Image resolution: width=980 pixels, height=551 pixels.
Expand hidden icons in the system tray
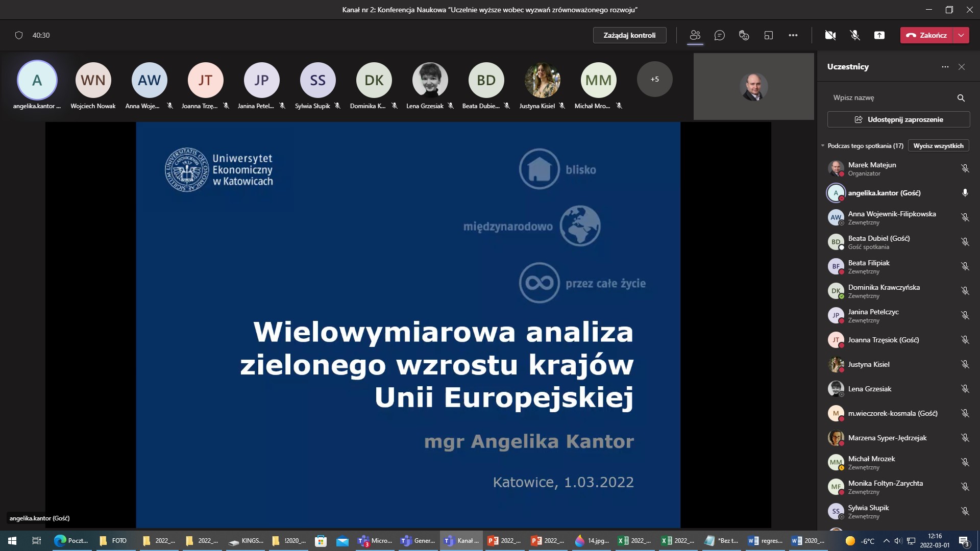[x=887, y=540]
